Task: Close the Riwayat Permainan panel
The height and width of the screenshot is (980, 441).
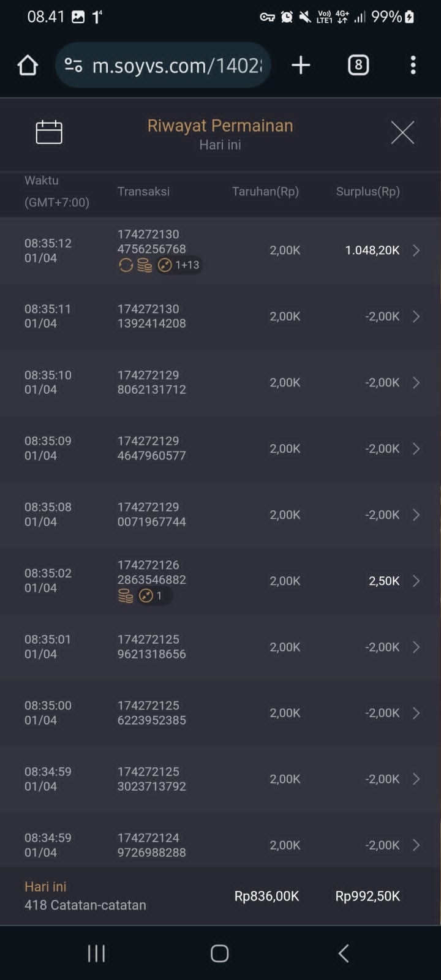Action: 402,132
